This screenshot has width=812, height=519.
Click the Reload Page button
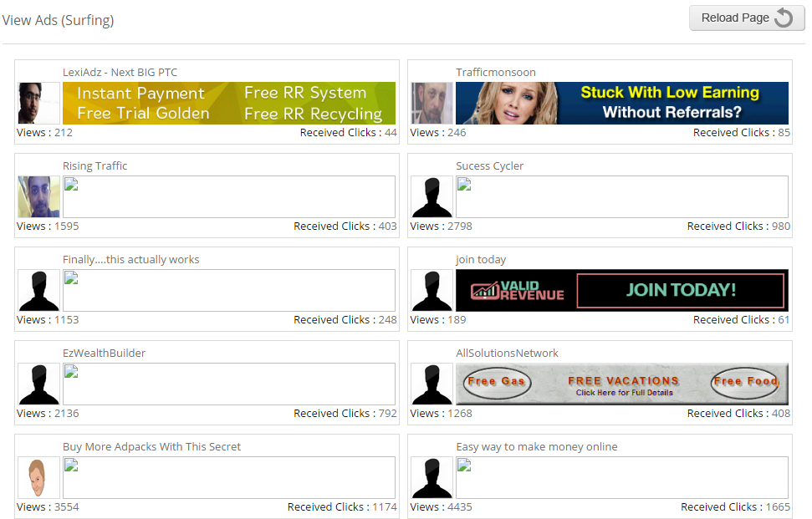[747, 18]
